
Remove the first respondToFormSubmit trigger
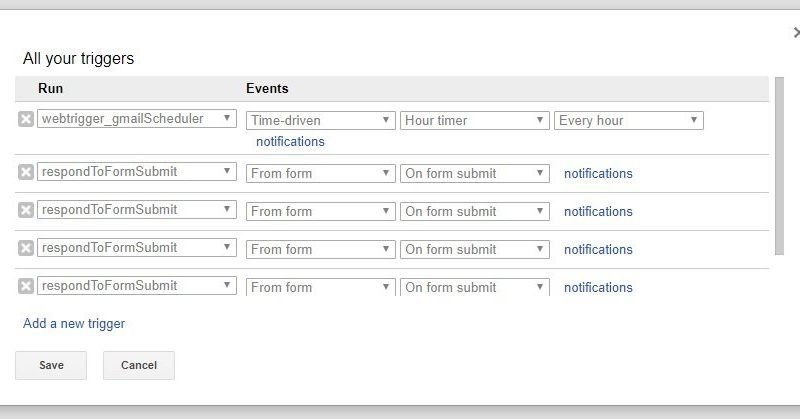tap(26, 172)
